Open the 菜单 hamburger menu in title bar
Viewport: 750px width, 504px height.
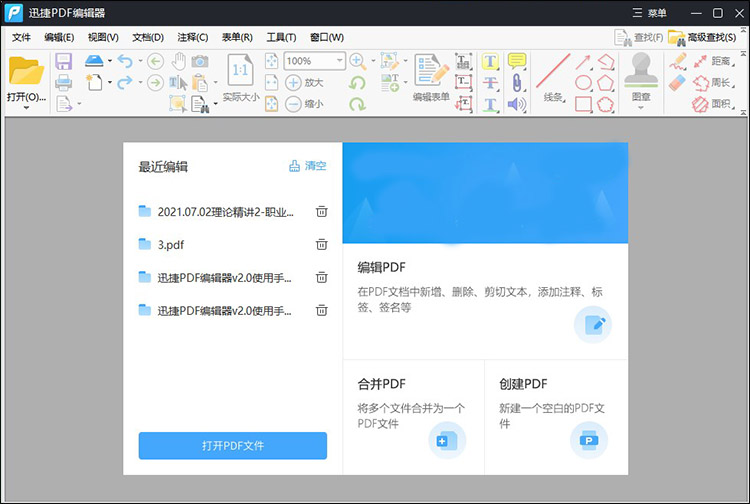tap(650, 13)
